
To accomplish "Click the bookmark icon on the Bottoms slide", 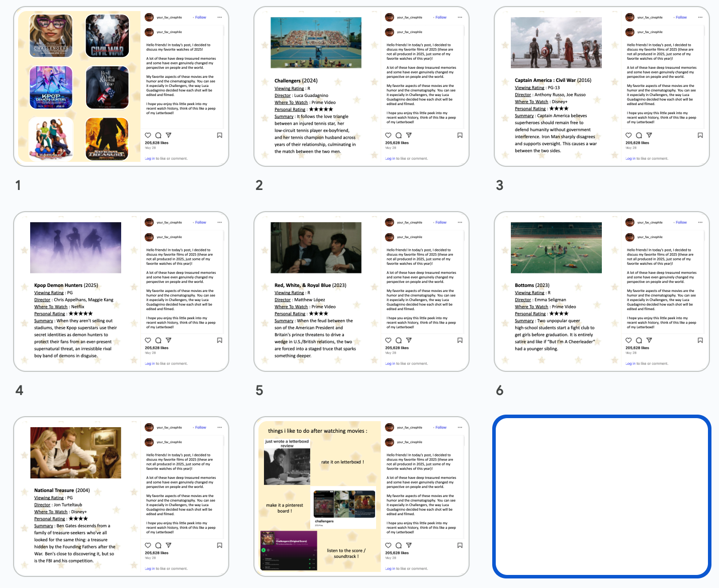I will click(x=700, y=340).
